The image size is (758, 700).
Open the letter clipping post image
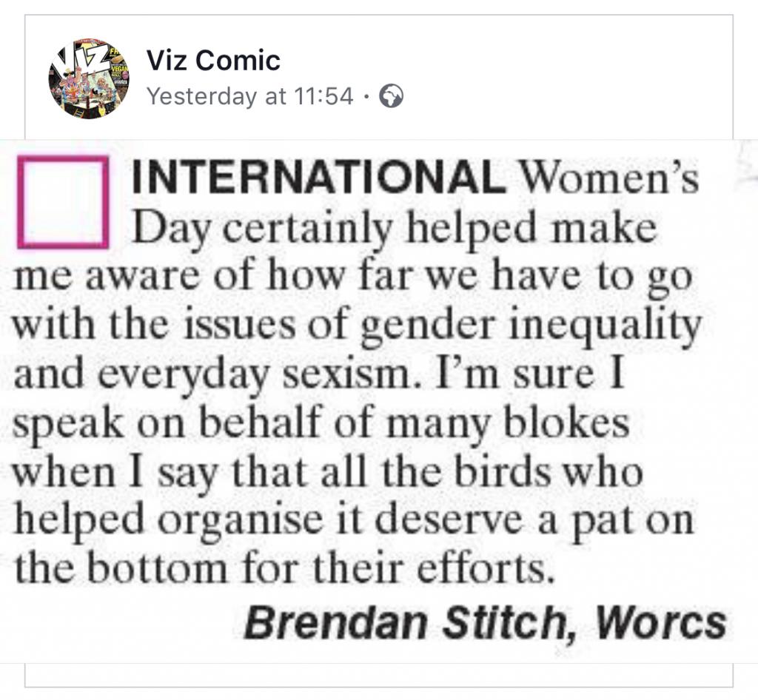[x=379, y=402]
